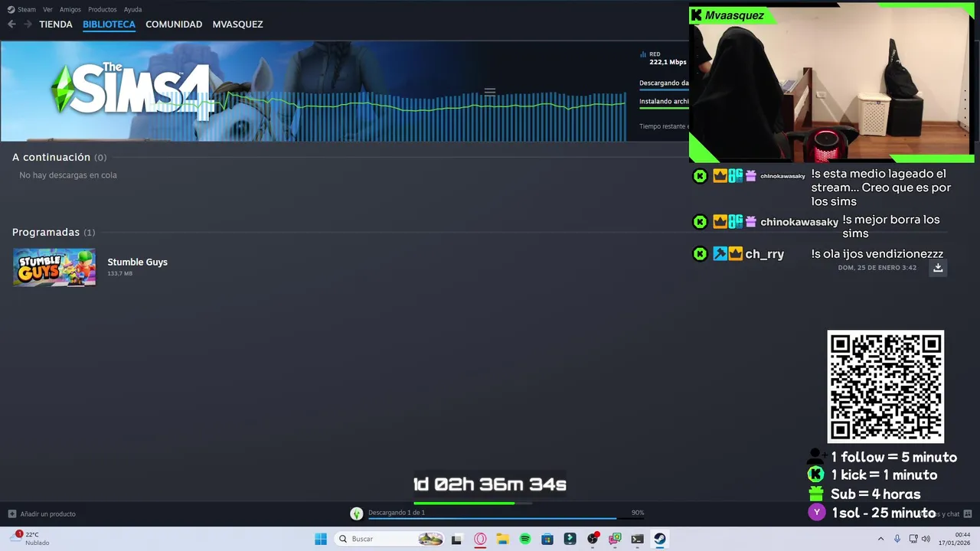The height and width of the screenshot is (551, 980).
Task: Open the Amigos menu
Action: coord(70,9)
